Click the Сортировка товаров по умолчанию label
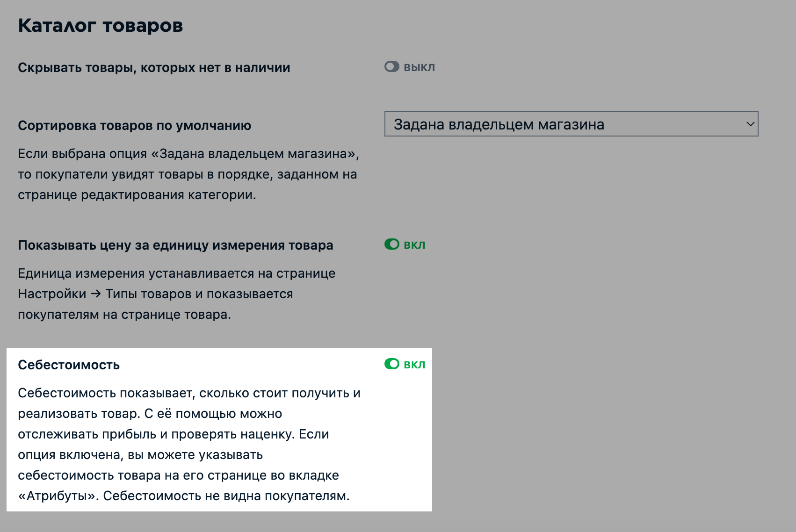The image size is (796, 532). point(134,126)
